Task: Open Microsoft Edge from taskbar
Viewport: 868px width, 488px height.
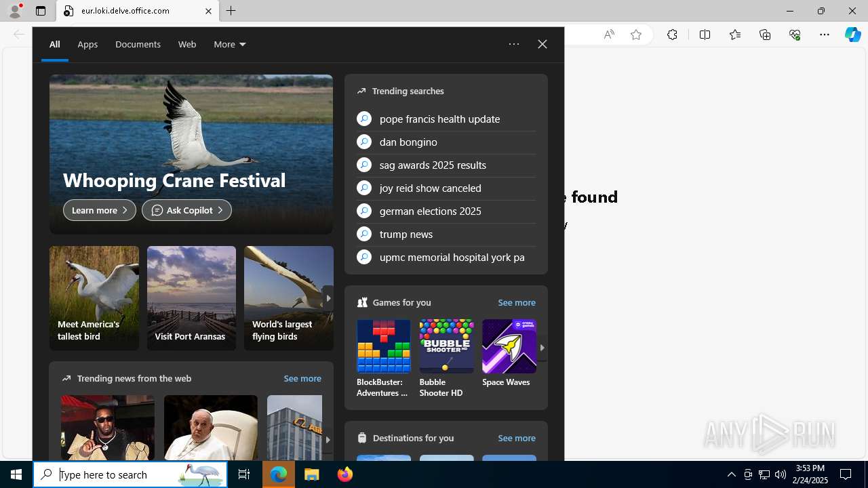Action: click(x=279, y=474)
